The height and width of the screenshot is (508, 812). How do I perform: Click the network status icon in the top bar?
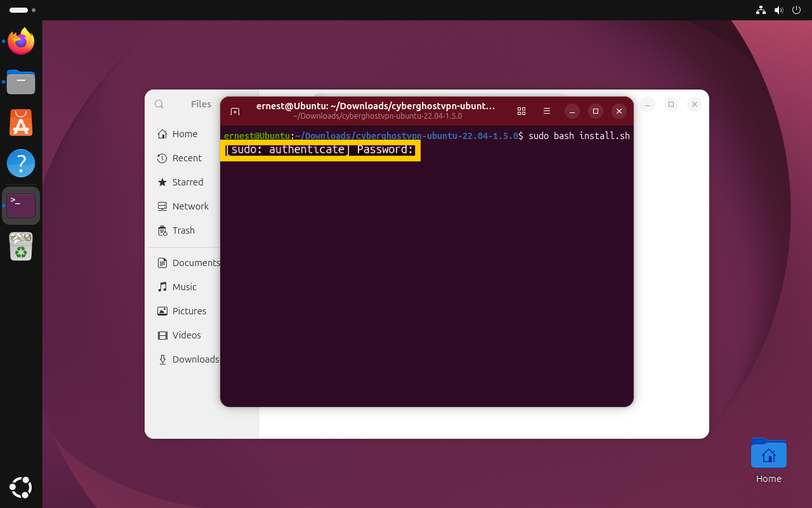tap(761, 10)
